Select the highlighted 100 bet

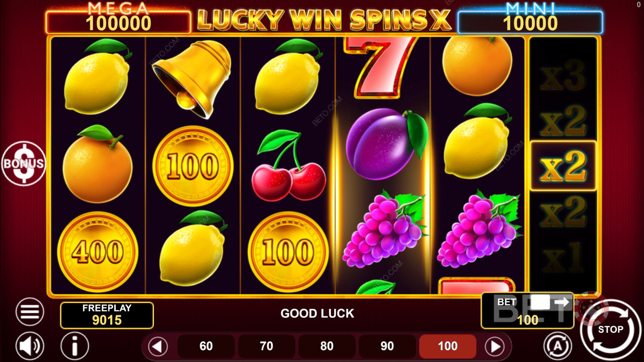point(448,346)
